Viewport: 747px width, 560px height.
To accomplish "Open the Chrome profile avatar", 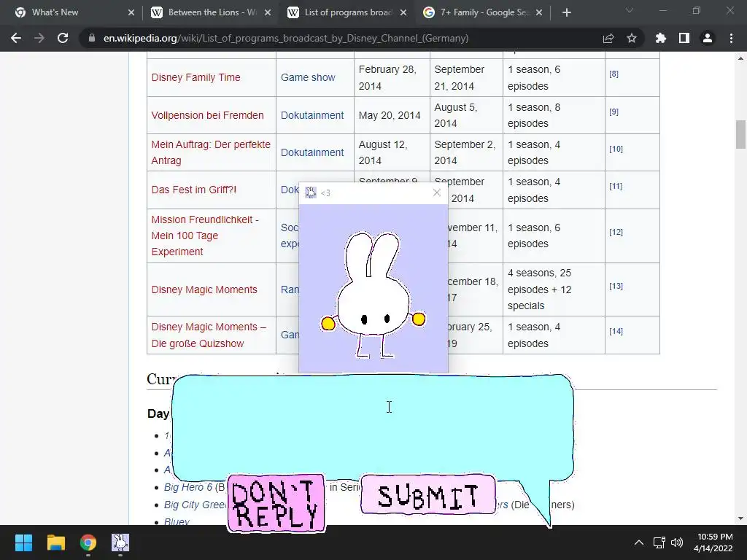I will click(708, 38).
